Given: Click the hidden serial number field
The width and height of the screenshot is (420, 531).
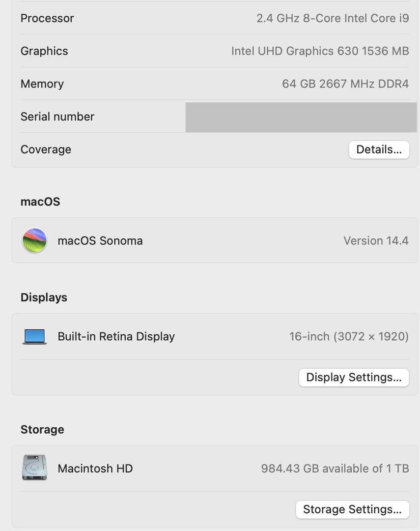Looking at the screenshot, I should pyautogui.click(x=301, y=117).
